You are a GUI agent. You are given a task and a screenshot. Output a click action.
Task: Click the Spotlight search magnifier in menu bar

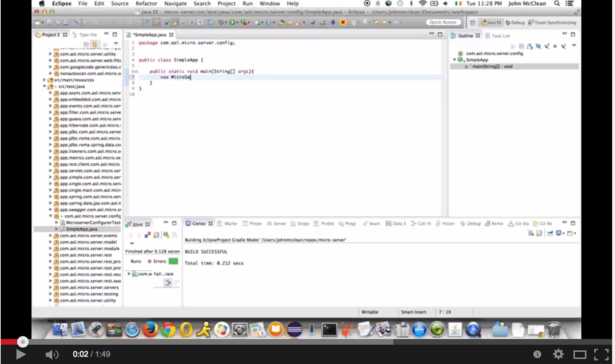[x=557, y=4]
